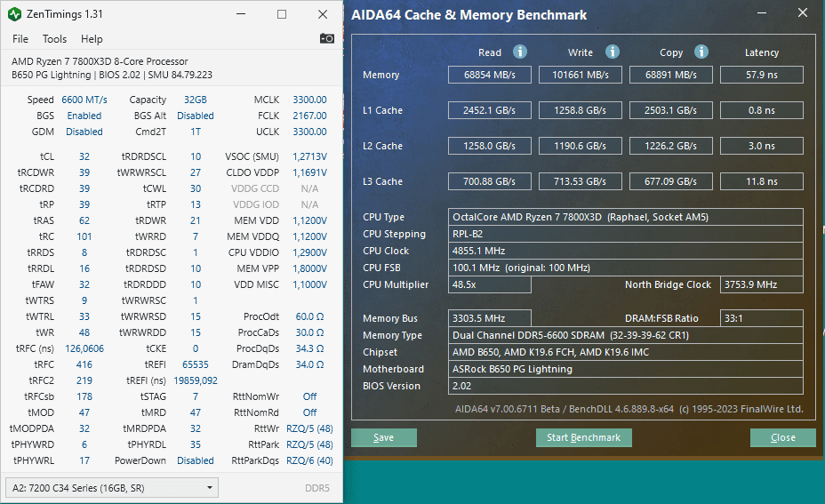Screen dimensions: 825x504
Task: Click the PowerDown value Disabled
Action: coord(196,460)
